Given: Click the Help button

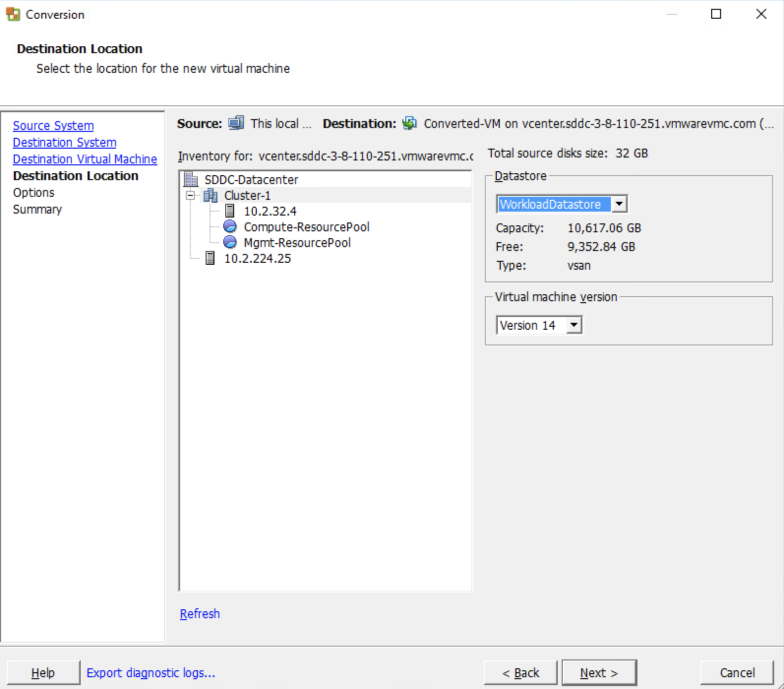Looking at the screenshot, I should pyautogui.click(x=43, y=673).
